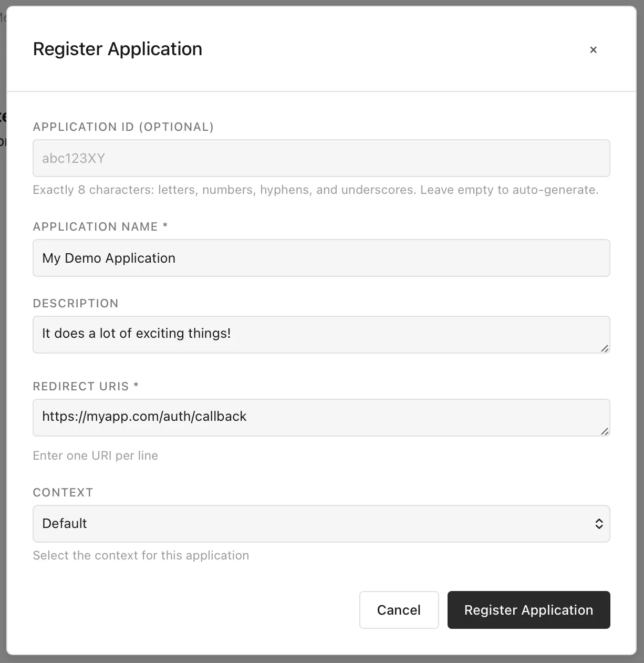Click the required asterisk beside APPLICATION NAME
This screenshot has width=644, height=663.
click(164, 226)
